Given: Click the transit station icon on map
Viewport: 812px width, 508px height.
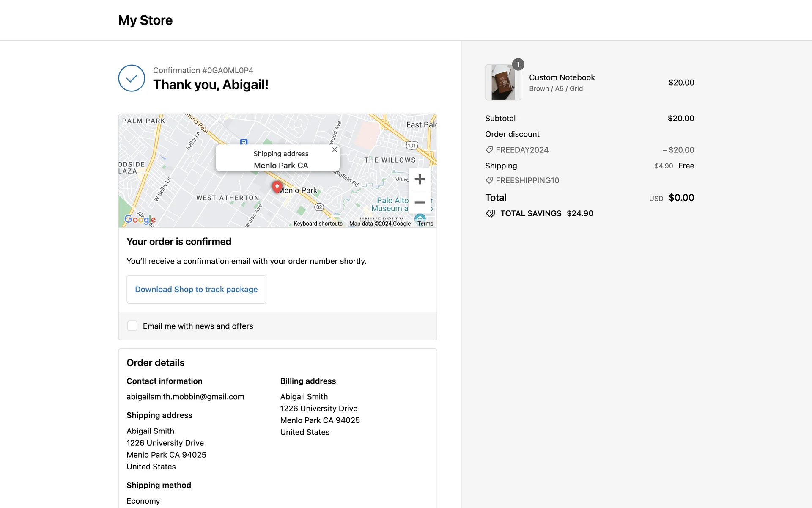Looking at the screenshot, I should tap(244, 142).
